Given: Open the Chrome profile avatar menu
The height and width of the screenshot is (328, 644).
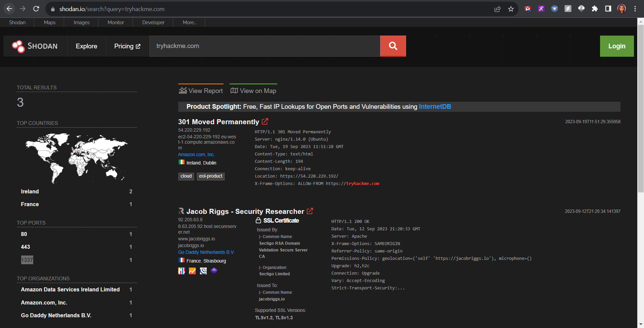Looking at the screenshot, I should tap(622, 9).
